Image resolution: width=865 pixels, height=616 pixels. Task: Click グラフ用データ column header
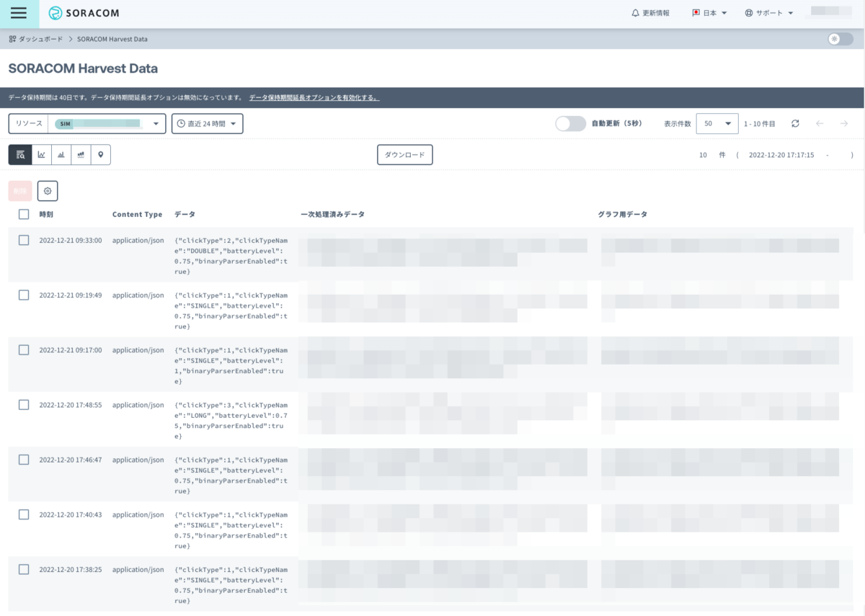pos(622,215)
